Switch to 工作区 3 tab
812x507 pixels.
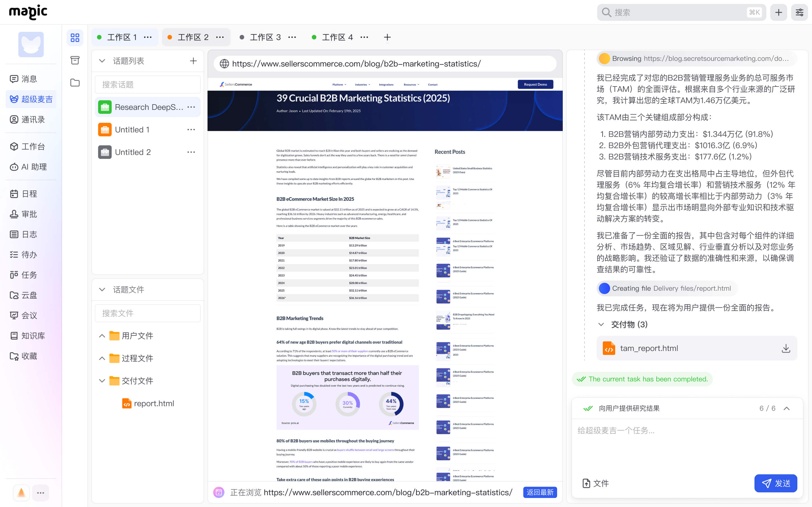tap(265, 37)
